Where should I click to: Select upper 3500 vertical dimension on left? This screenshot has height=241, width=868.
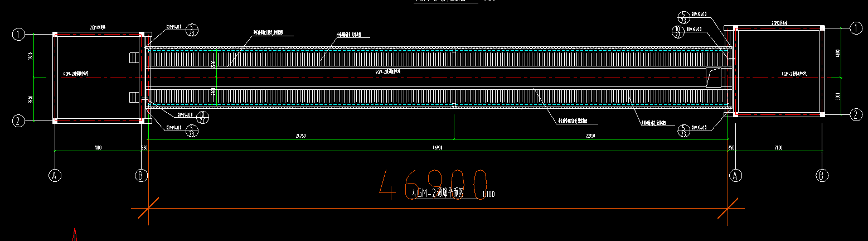point(31,56)
